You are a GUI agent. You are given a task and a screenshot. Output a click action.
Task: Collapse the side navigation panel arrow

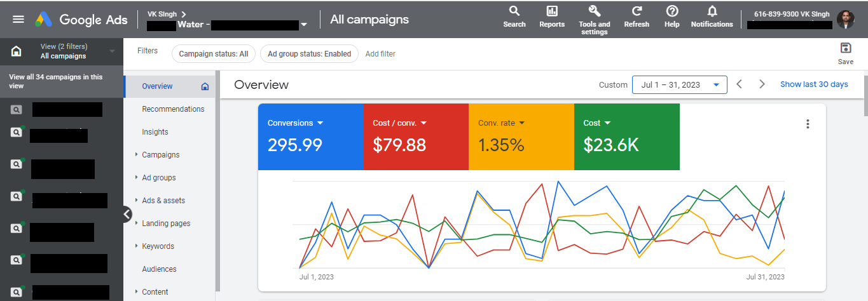point(127,215)
